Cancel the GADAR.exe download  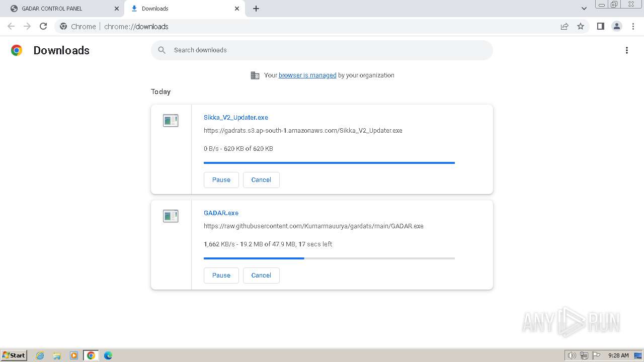click(261, 276)
